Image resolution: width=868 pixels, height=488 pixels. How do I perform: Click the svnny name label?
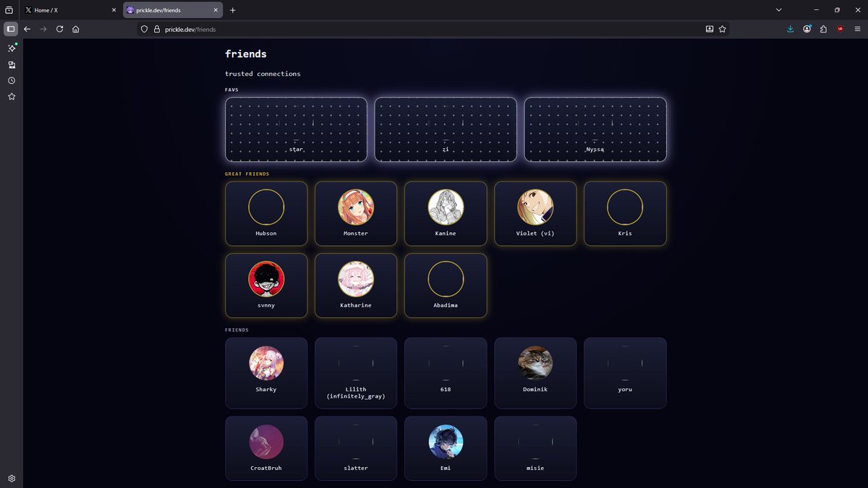266,305
